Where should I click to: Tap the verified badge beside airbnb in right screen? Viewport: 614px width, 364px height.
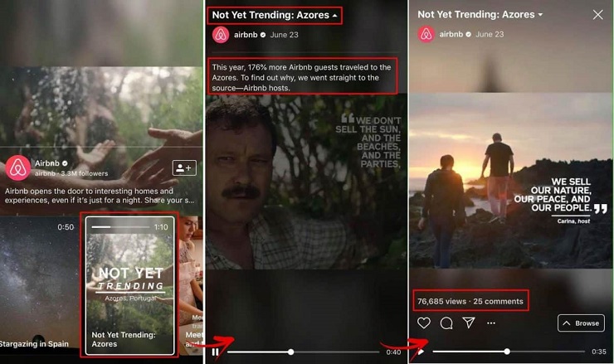point(468,34)
